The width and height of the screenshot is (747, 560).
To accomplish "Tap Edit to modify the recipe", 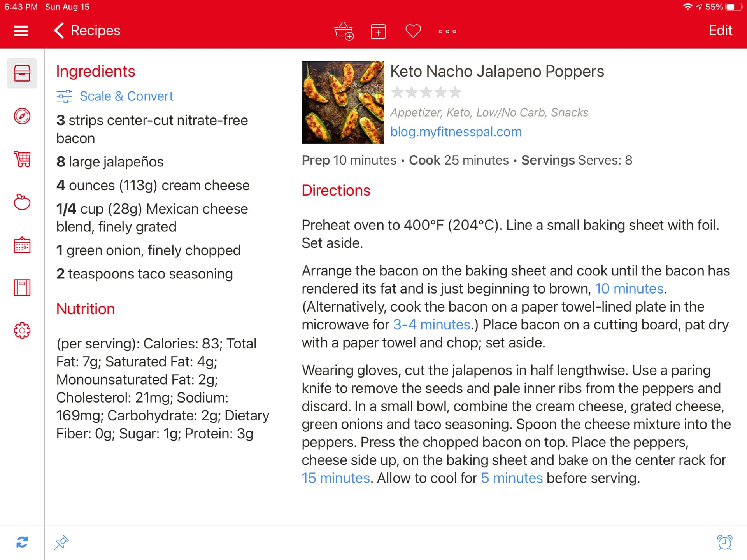I will pos(720,31).
